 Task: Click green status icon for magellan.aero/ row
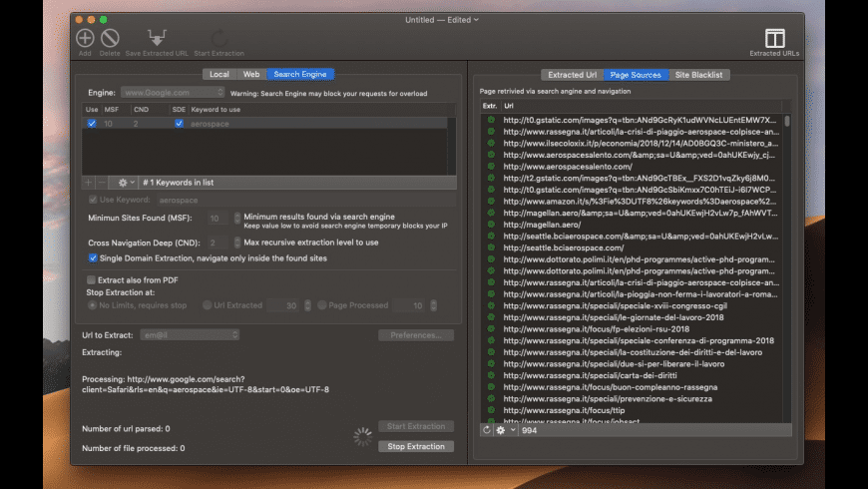(491, 225)
